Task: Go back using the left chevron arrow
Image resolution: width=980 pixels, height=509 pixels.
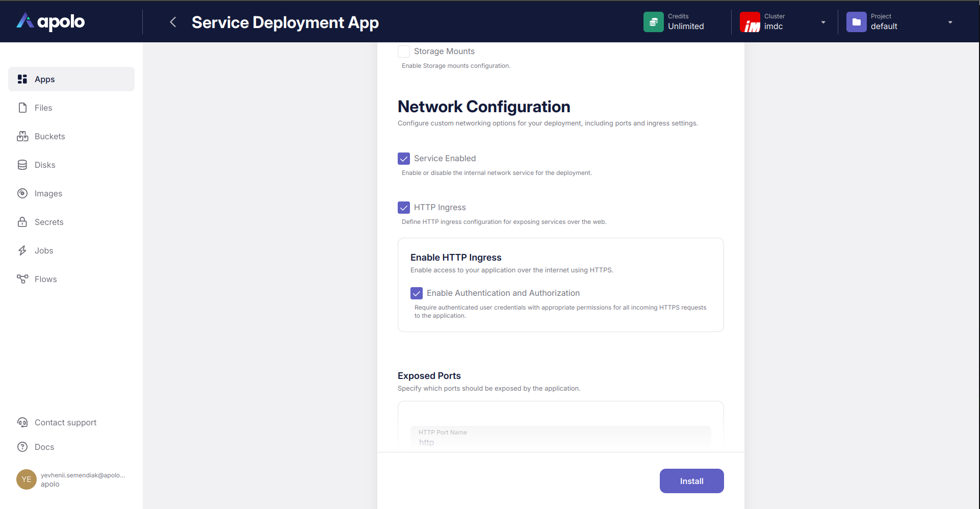Action: point(173,22)
